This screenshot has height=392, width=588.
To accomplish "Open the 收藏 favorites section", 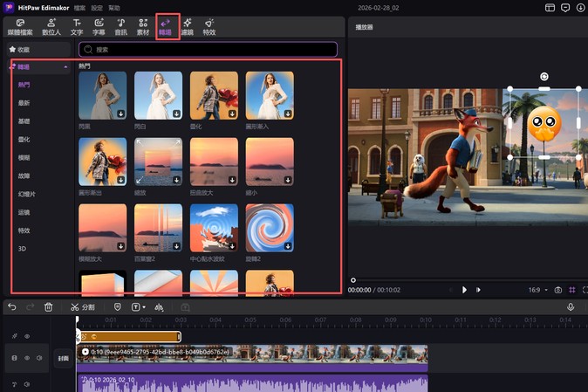I will tap(38, 50).
